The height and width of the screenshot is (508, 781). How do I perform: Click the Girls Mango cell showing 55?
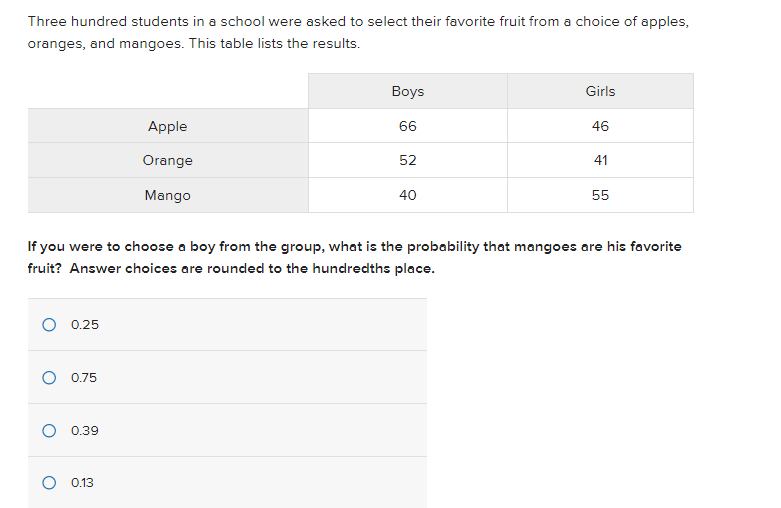point(600,195)
